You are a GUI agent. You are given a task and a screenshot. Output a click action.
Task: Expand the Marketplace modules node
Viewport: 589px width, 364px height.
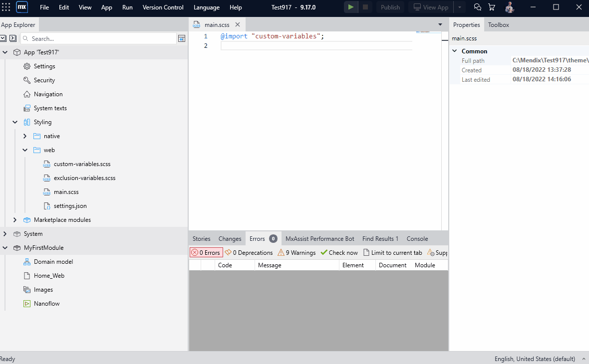[x=14, y=219]
